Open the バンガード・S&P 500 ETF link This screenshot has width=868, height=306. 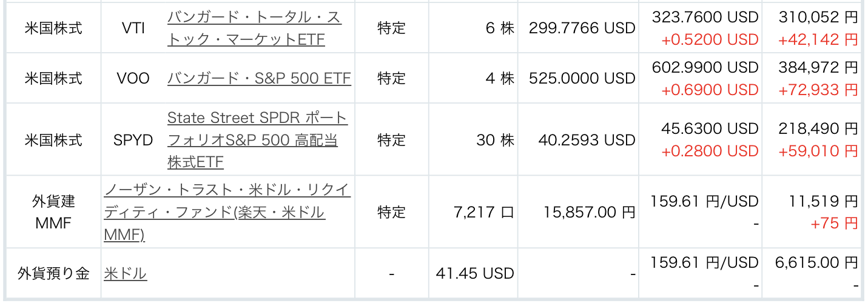point(259,78)
